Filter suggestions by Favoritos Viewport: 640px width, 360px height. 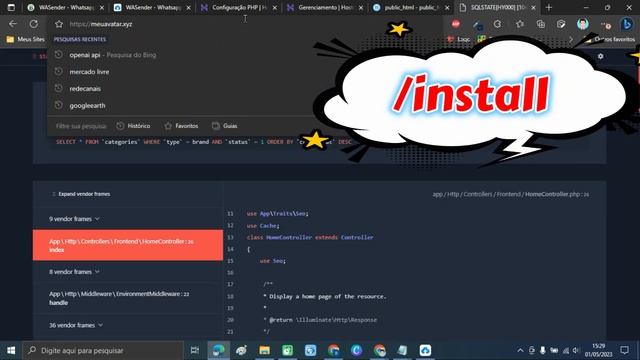[181, 126]
